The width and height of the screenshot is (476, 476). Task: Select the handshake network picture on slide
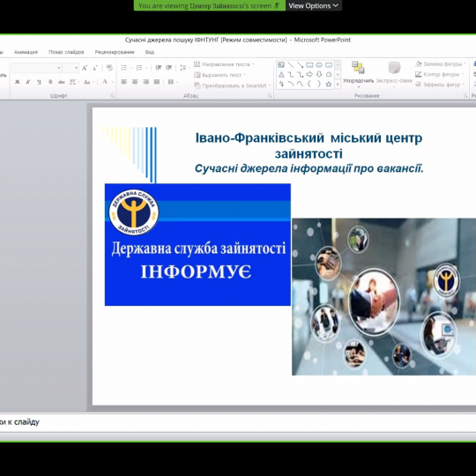click(383, 296)
